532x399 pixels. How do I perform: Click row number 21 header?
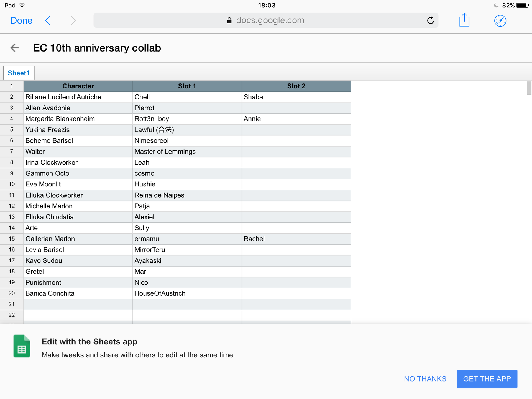(x=12, y=304)
